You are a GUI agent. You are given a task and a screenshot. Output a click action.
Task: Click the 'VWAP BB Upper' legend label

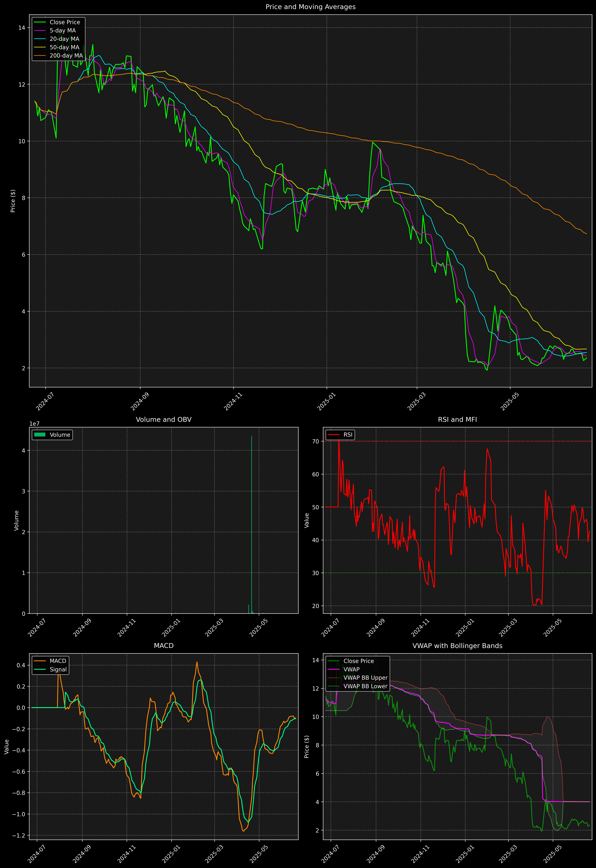(x=366, y=678)
